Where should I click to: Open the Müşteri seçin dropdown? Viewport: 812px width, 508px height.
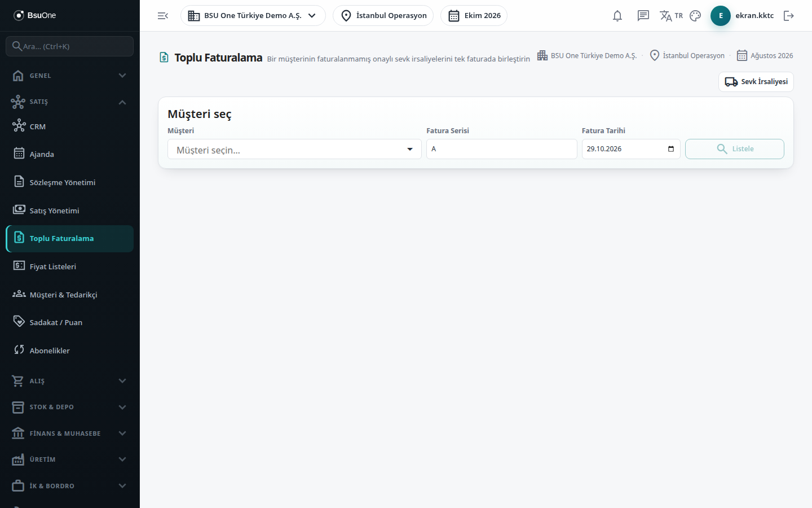click(x=294, y=149)
